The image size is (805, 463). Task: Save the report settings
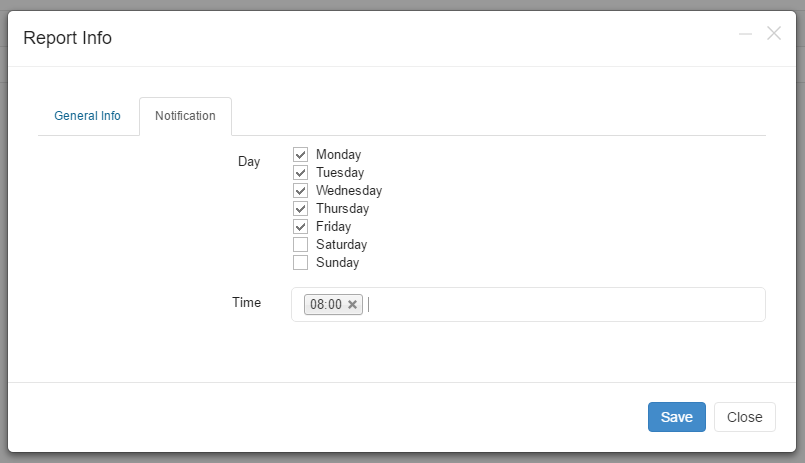677,417
